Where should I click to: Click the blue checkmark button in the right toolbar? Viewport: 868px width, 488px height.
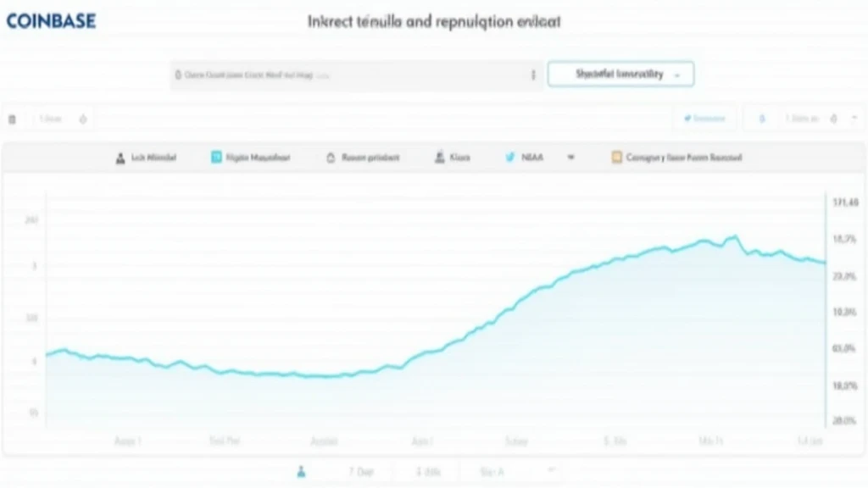click(x=704, y=119)
